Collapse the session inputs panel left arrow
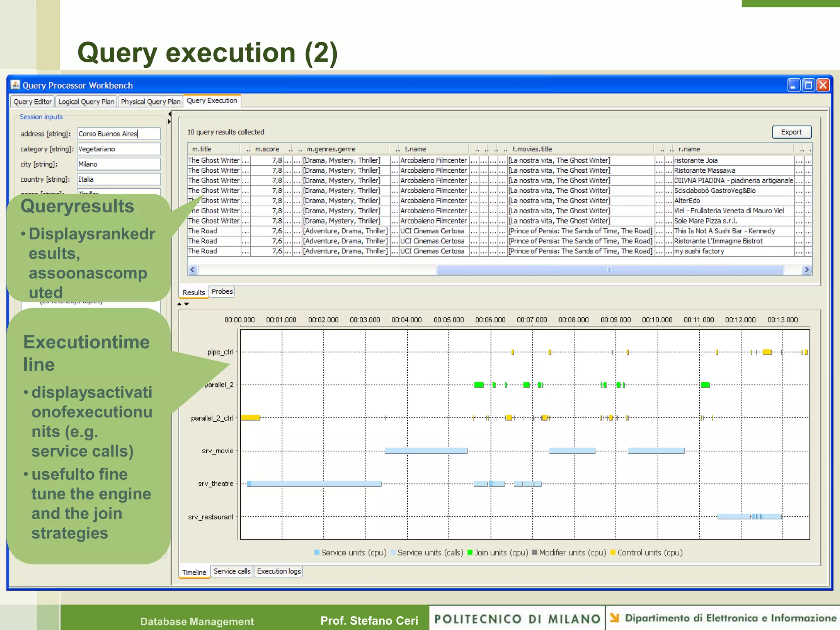Viewport: 840px width, 630px height. (169, 114)
